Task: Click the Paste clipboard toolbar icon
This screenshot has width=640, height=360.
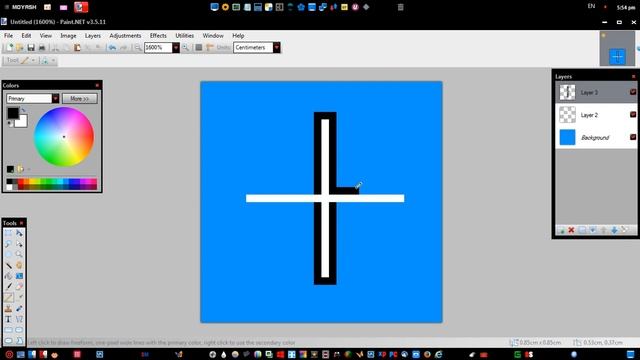Action: [x=77, y=48]
